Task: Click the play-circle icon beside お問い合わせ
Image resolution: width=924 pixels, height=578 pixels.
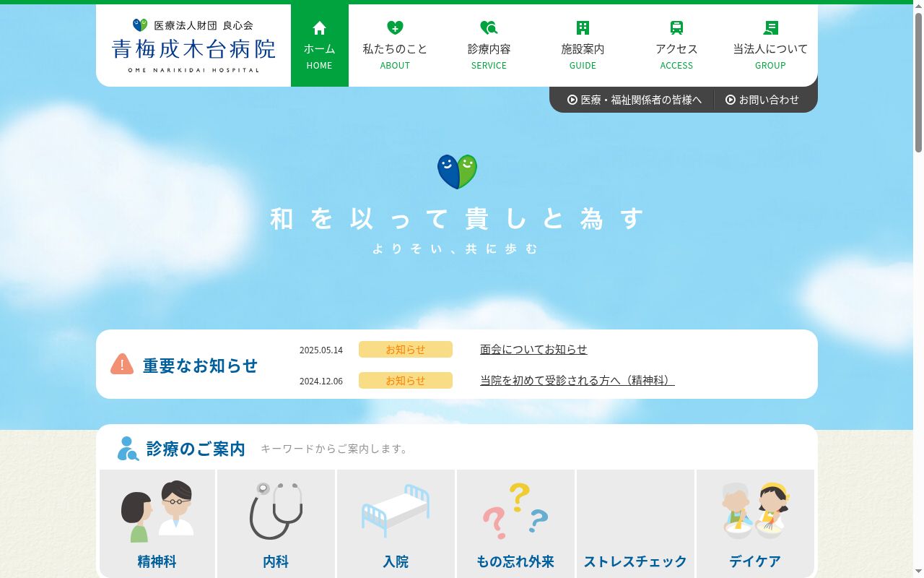Action: click(x=731, y=100)
